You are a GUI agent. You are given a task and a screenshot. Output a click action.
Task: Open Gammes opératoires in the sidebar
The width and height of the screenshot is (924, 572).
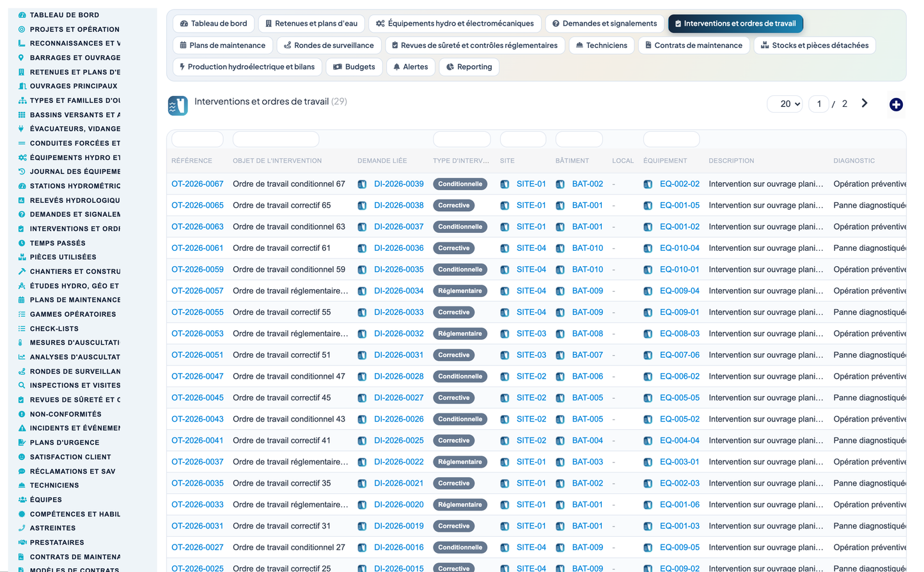73,314
